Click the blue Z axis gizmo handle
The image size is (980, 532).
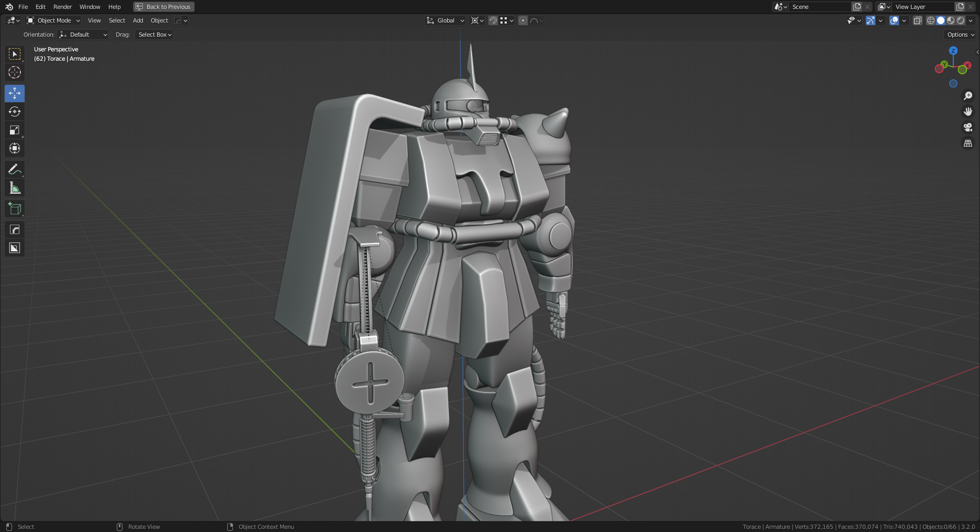coord(953,51)
